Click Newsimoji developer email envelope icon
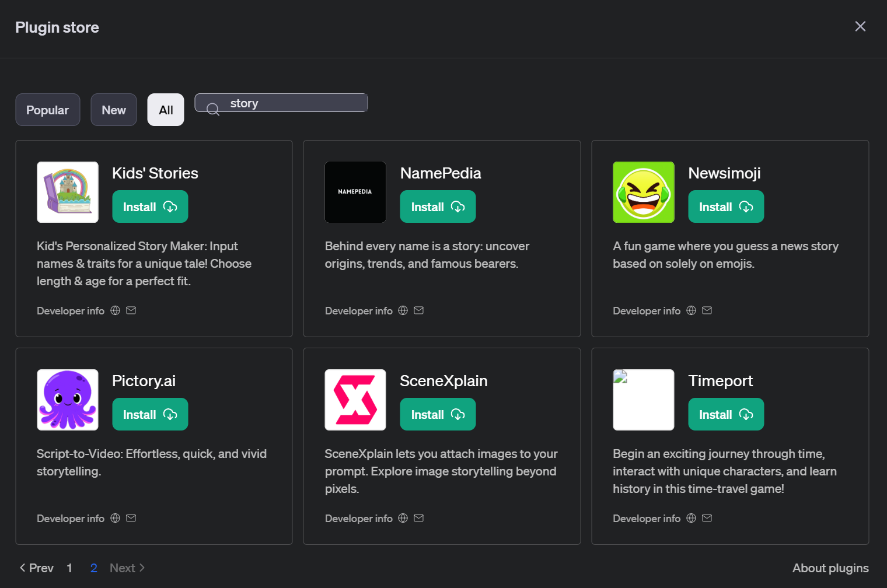887x588 pixels. coord(707,310)
